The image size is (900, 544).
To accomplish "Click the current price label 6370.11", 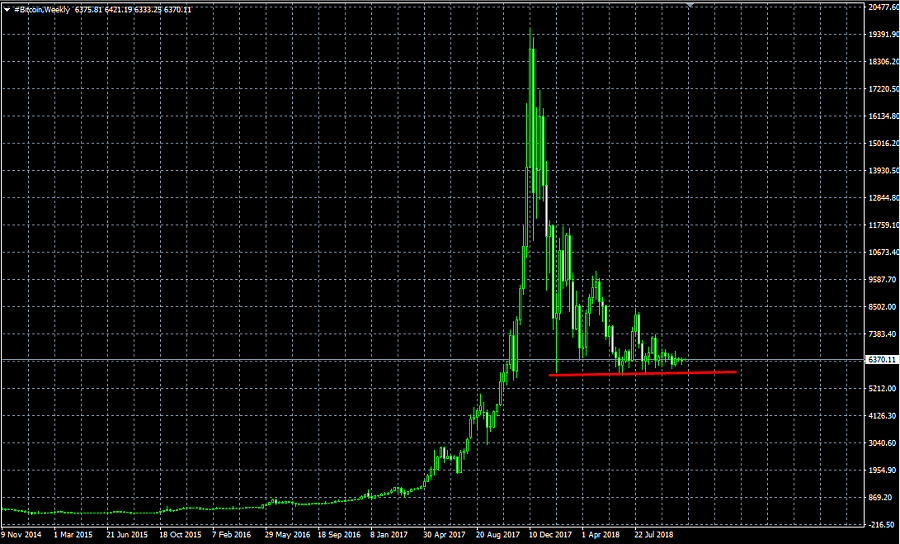I will 880,359.
